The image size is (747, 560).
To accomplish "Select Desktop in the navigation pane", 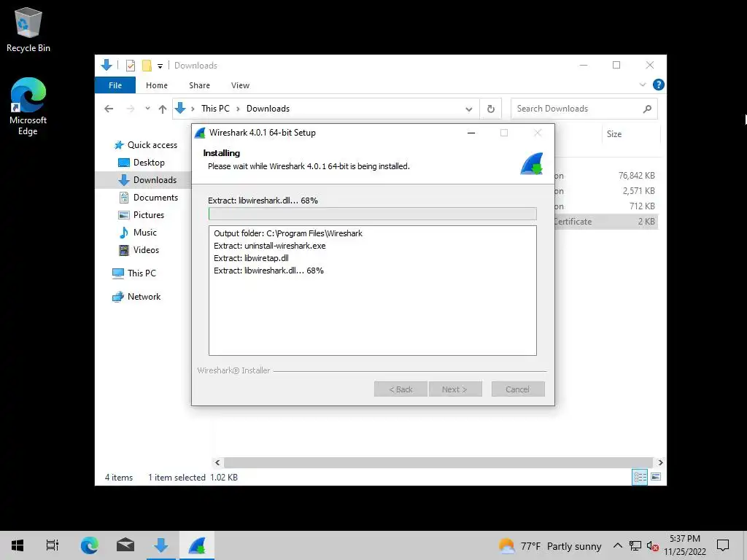I will click(x=141, y=163).
